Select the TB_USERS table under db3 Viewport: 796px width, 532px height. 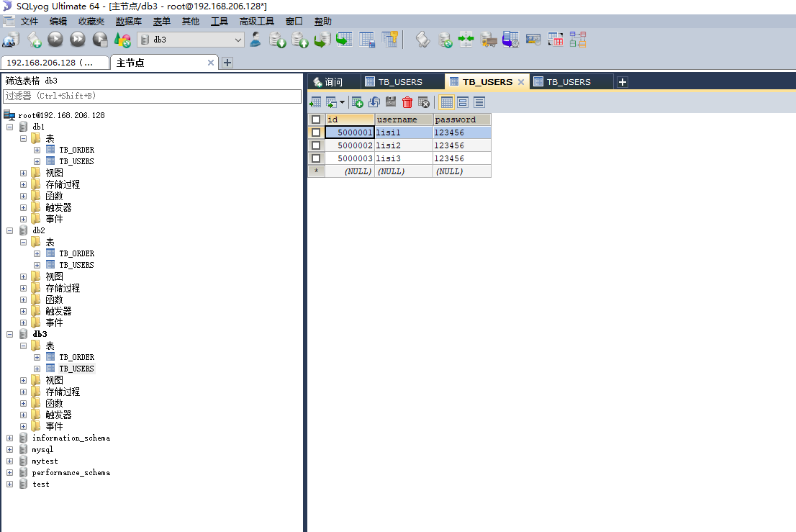pyautogui.click(x=76, y=369)
